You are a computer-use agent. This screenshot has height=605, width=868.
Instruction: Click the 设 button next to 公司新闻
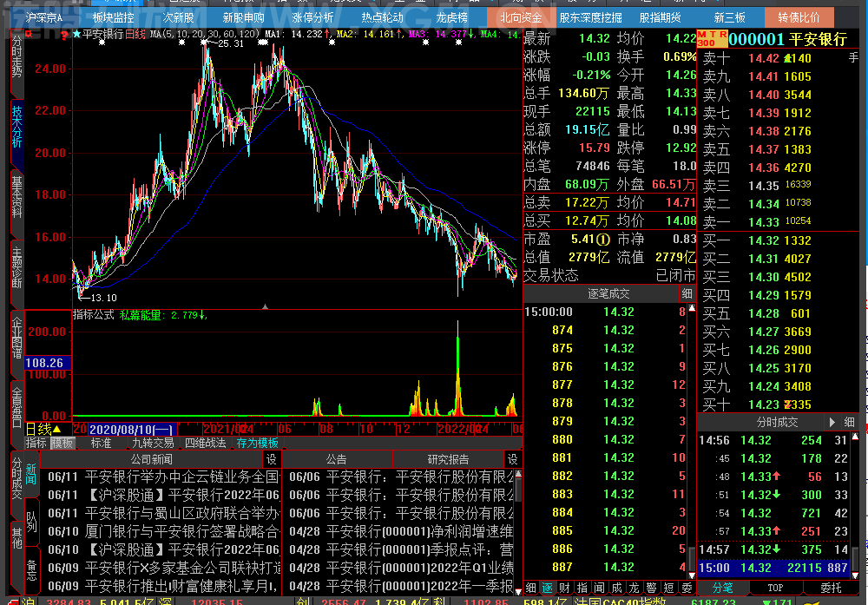point(271,459)
